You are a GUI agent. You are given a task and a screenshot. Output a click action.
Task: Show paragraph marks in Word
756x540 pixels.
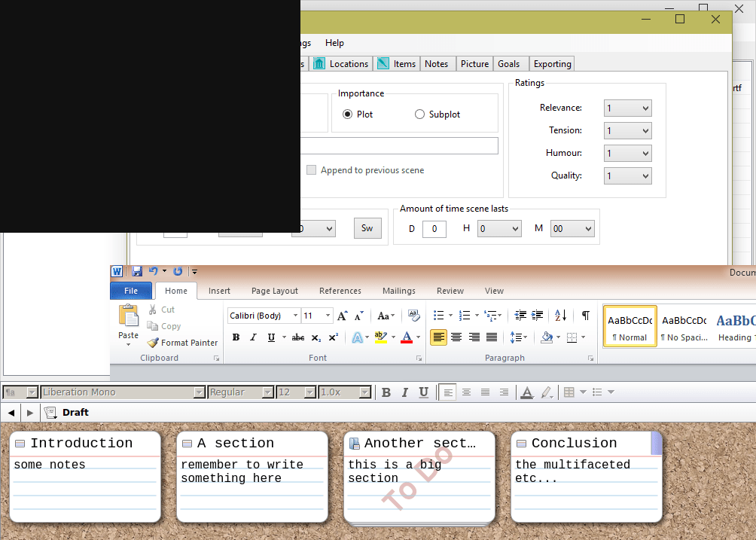585,316
